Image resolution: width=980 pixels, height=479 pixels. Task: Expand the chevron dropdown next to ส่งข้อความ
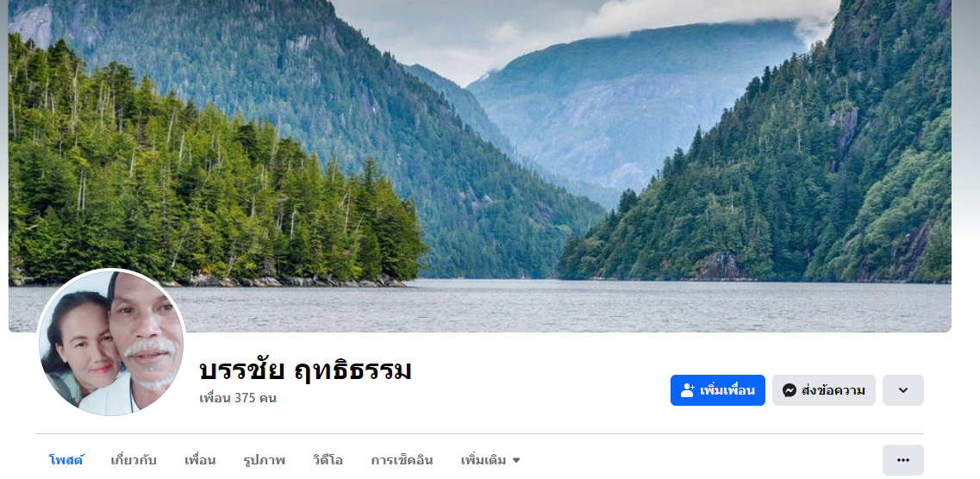[x=903, y=390]
